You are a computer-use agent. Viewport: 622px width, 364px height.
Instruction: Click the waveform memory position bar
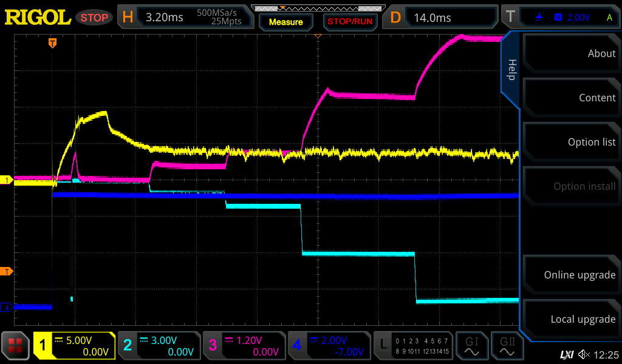(316, 8)
